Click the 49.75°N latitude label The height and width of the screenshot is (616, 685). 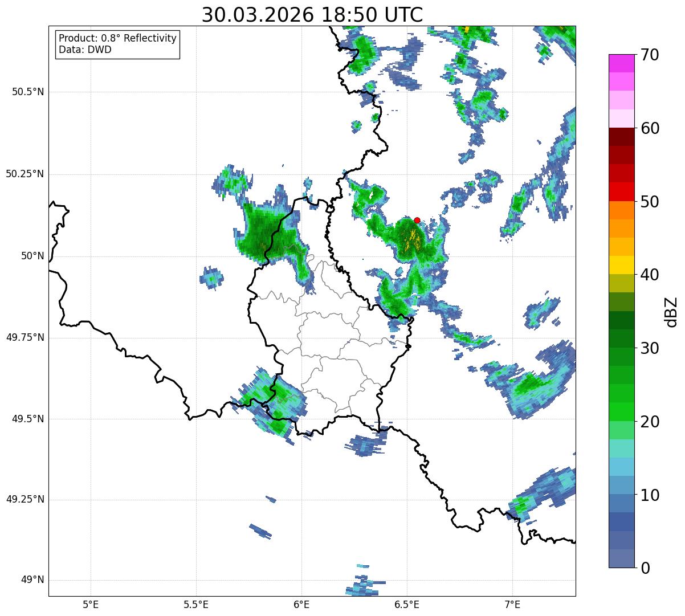click(25, 337)
